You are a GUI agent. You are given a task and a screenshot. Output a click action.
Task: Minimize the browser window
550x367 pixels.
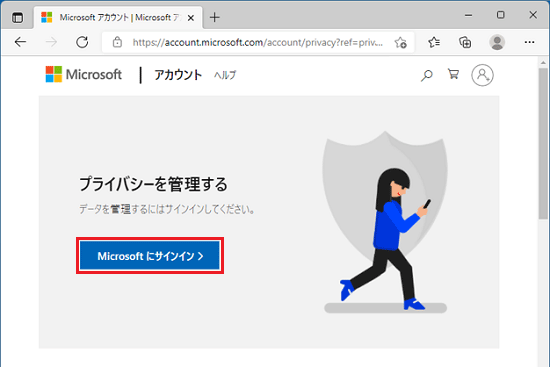tap(468, 15)
